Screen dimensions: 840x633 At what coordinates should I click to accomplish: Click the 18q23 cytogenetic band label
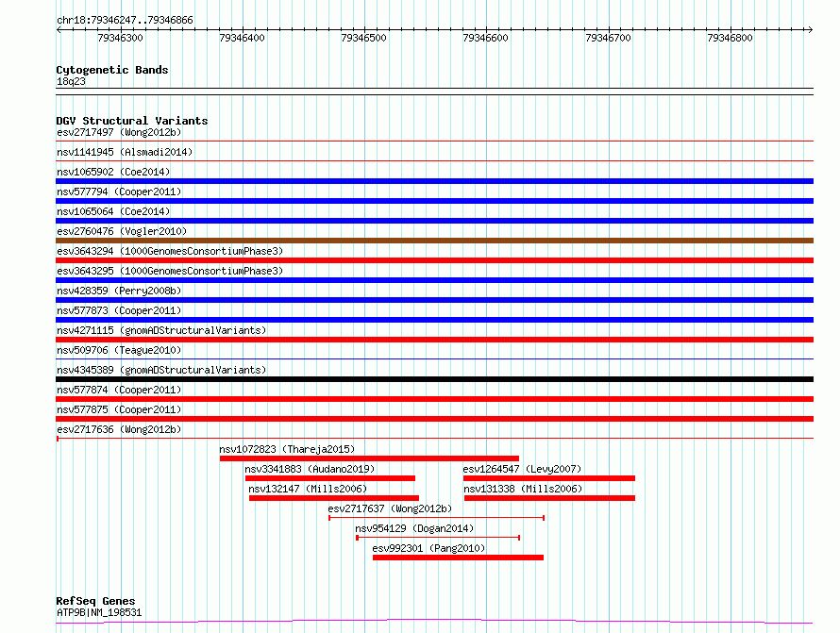point(71,81)
